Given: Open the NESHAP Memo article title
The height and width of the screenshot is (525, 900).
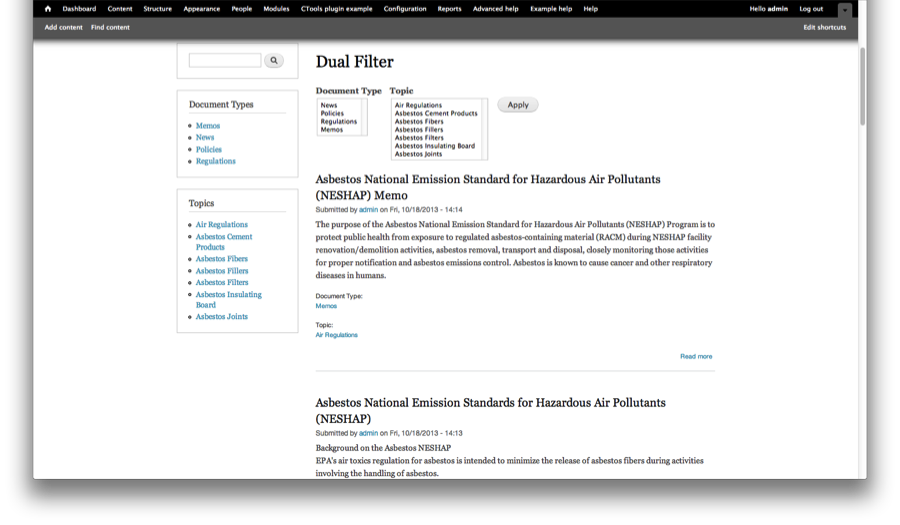Looking at the screenshot, I should pyautogui.click(x=488, y=187).
